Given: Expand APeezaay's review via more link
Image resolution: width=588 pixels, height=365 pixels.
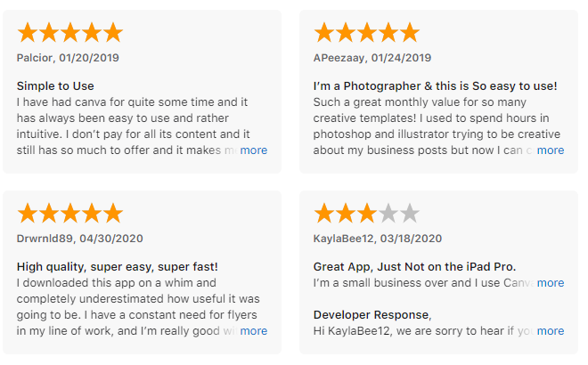Looking at the screenshot, I should (x=550, y=150).
